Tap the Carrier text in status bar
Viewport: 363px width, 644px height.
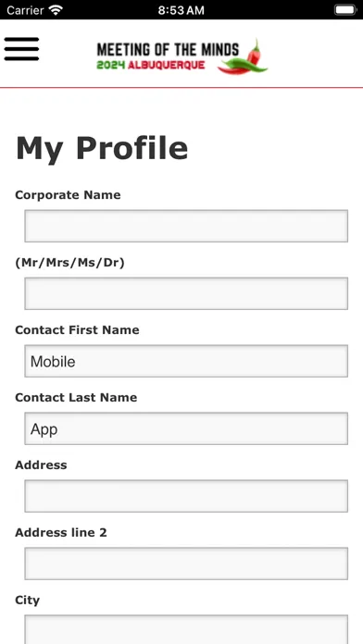coord(25,10)
